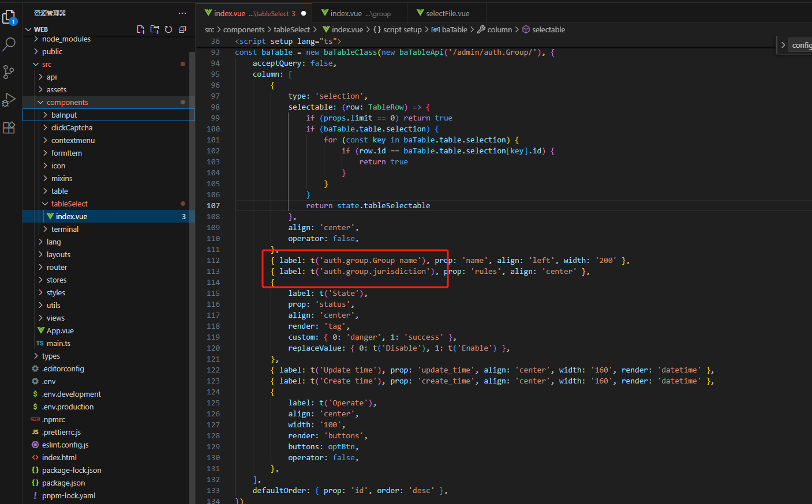Expand the config panel arrow at right
The width and height of the screenshot is (812, 504).
tap(783, 45)
